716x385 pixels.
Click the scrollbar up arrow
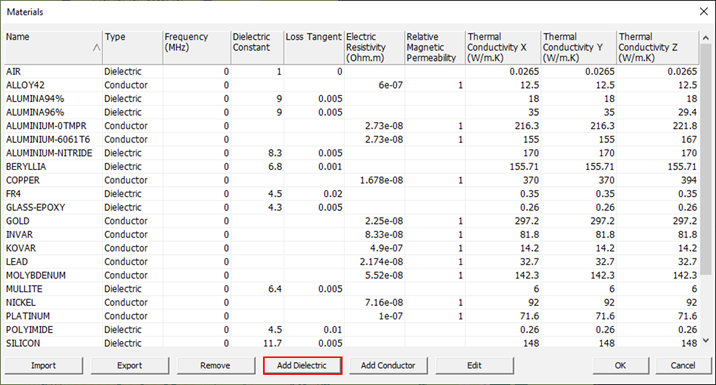(705, 38)
